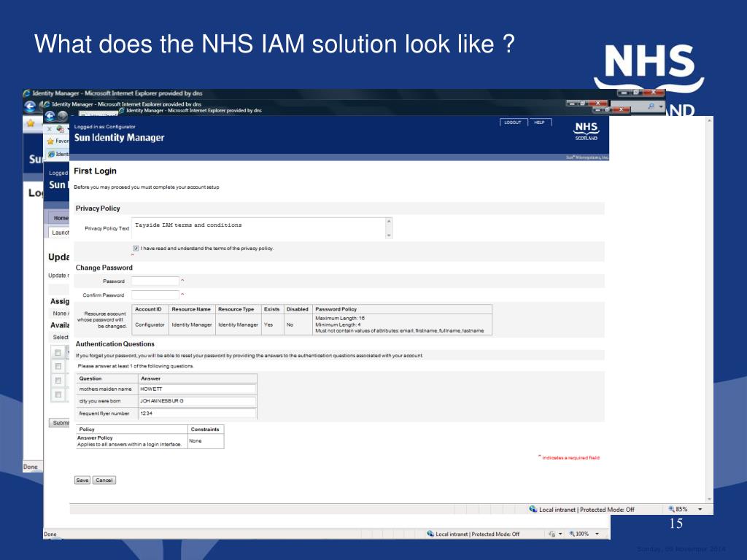Click "Done" in the rearmost window status bar
This screenshot has width=747, height=560.
click(31, 467)
